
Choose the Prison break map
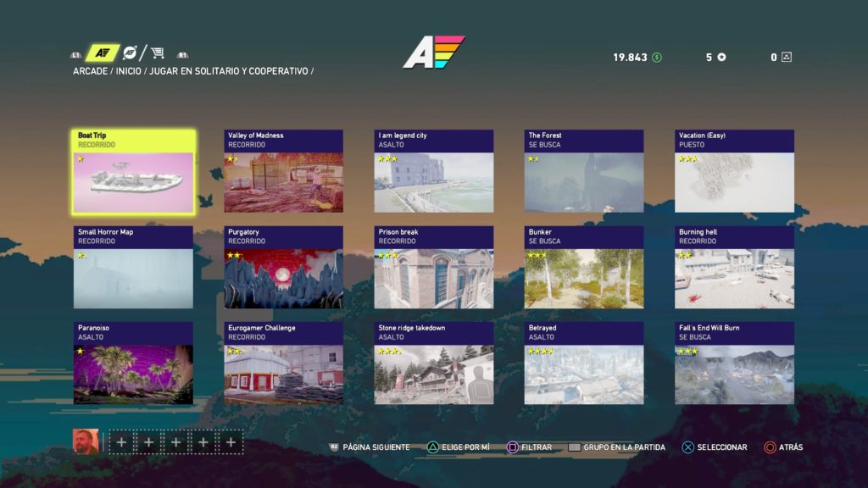(433, 267)
